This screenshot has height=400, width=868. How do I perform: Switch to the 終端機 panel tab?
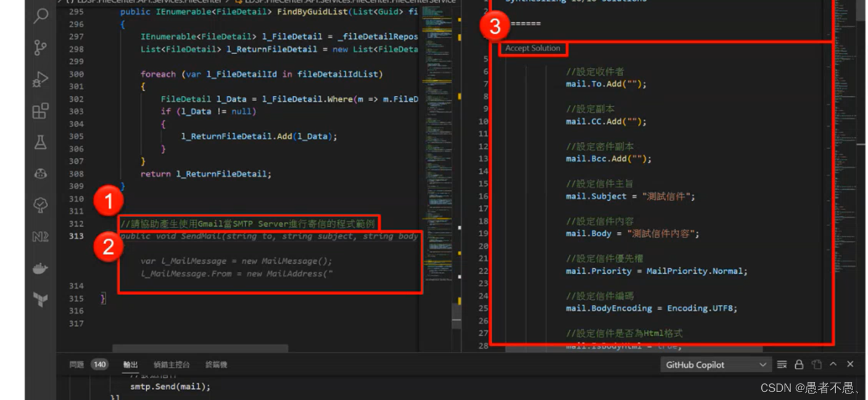click(x=216, y=364)
